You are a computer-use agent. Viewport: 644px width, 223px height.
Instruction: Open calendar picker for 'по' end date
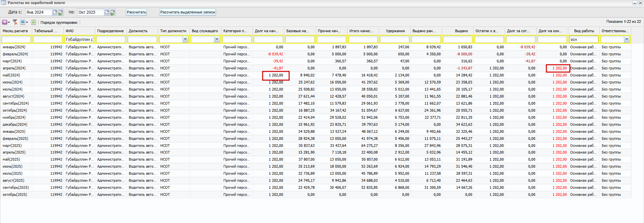click(x=107, y=12)
